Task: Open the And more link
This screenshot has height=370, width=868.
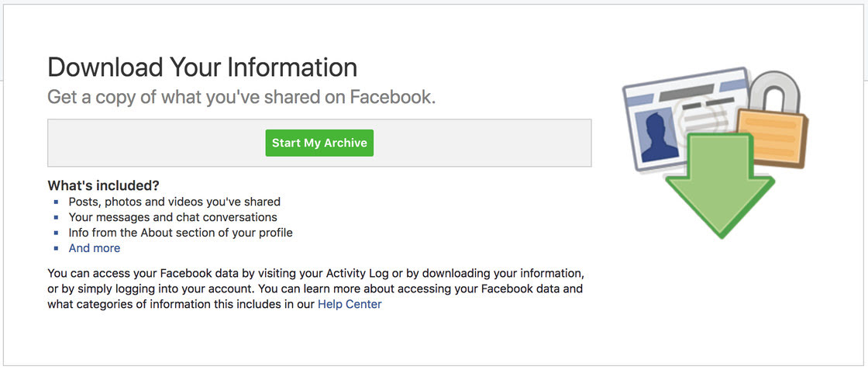Action: (x=95, y=248)
